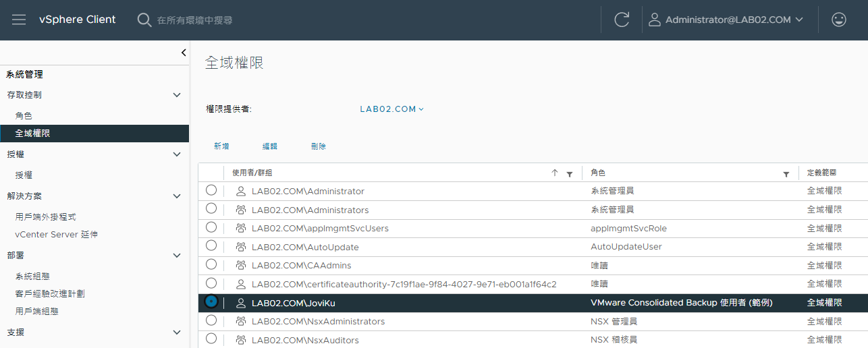This screenshot has width=868, height=348.
Task: Click the 使用者/群組 column header text
Action: pyautogui.click(x=252, y=173)
